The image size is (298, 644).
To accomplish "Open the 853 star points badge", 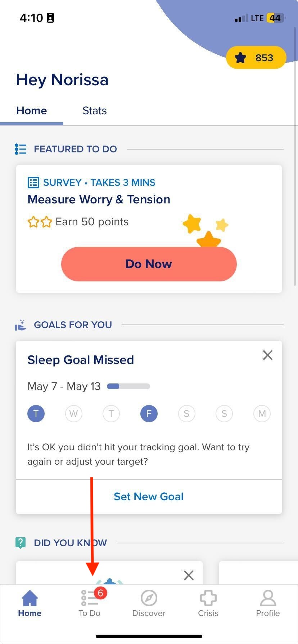I will pos(256,57).
